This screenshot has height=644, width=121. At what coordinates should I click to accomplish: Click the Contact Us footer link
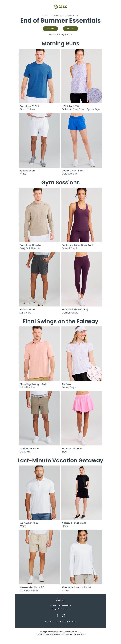pos(49,622)
